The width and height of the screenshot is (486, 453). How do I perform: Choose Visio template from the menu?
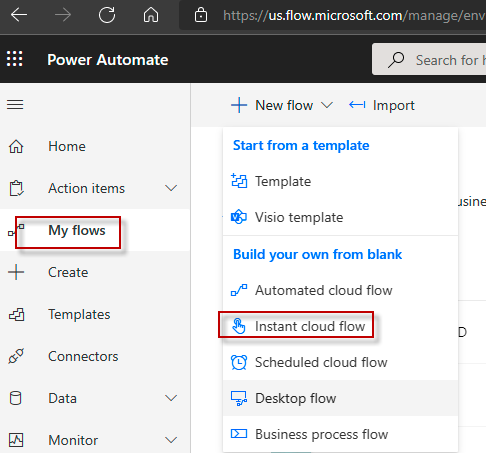(x=340, y=217)
